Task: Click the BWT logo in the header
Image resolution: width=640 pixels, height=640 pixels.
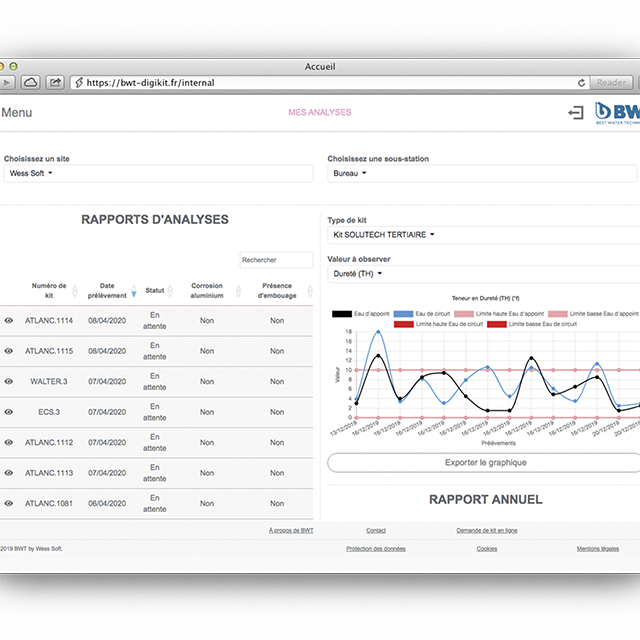Action: [x=616, y=113]
